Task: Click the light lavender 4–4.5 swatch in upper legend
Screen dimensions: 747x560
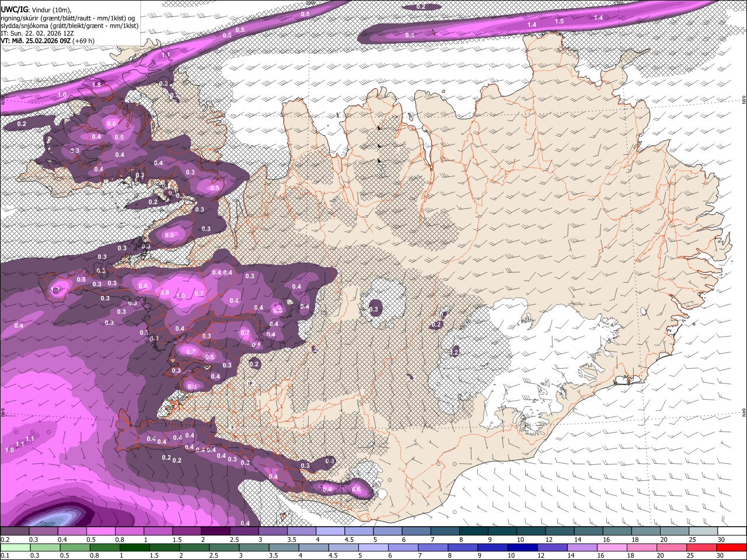Action: click(331, 531)
